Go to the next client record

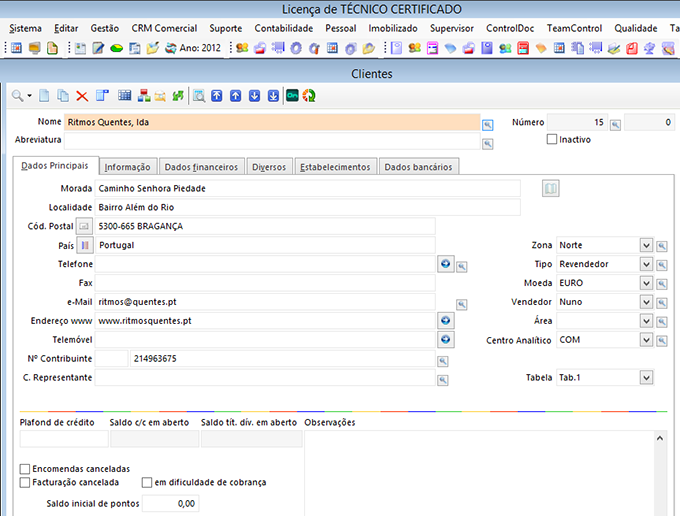tap(255, 96)
